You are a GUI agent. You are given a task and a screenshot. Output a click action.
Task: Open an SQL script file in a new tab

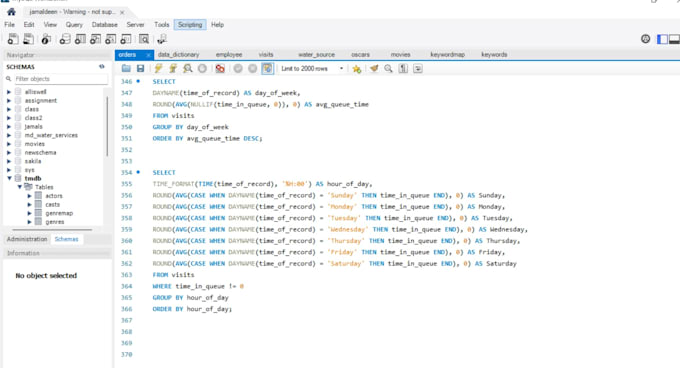tap(29, 39)
